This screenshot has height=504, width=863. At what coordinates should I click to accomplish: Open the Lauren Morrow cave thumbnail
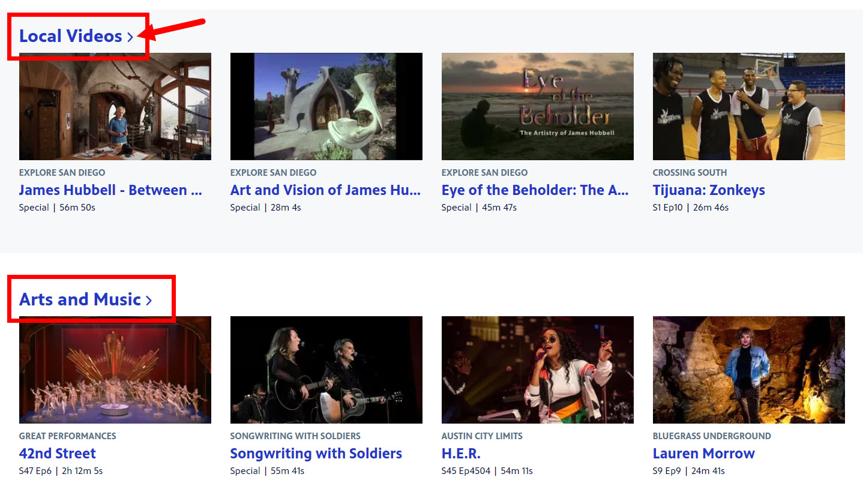[x=749, y=370]
